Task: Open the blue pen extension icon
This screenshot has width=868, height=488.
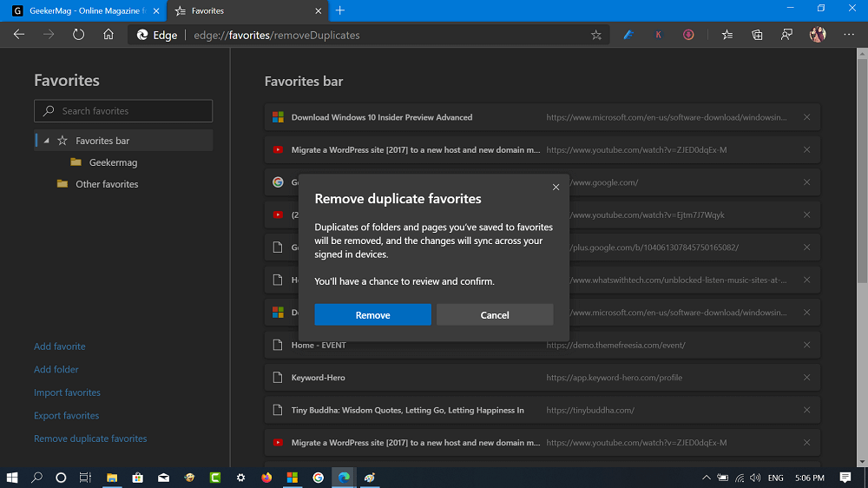Action: 628,35
